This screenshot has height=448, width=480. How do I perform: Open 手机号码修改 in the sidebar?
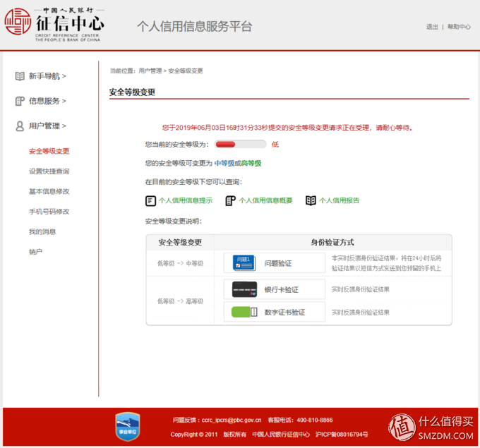click(x=49, y=212)
